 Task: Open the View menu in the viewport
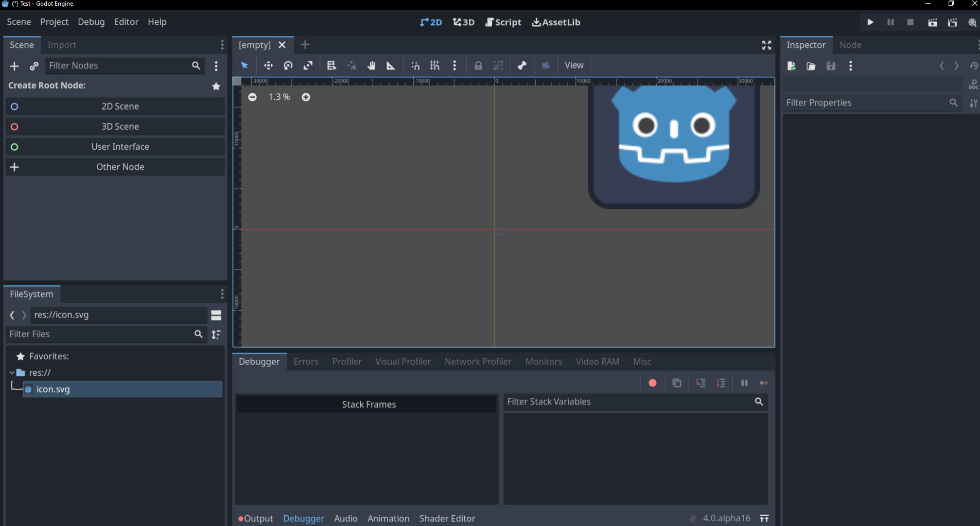click(574, 65)
